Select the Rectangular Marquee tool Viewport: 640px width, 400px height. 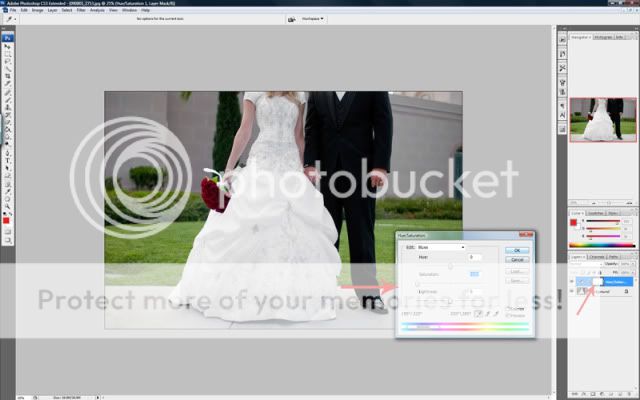pyautogui.click(x=8, y=54)
